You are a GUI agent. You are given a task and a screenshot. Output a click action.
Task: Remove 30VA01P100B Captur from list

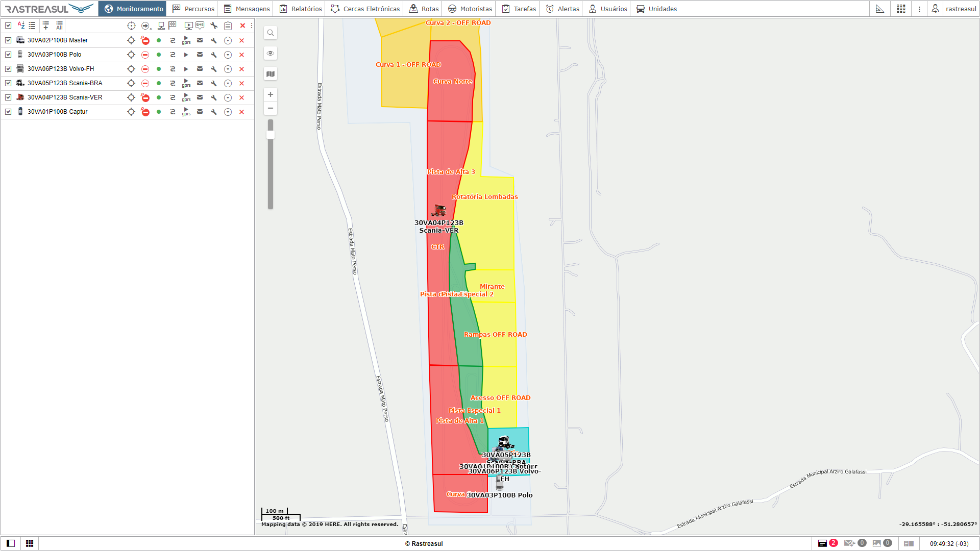(242, 112)
